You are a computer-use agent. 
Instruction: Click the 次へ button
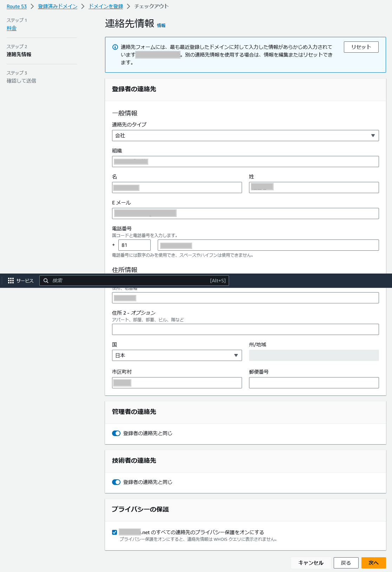[374, 563]
